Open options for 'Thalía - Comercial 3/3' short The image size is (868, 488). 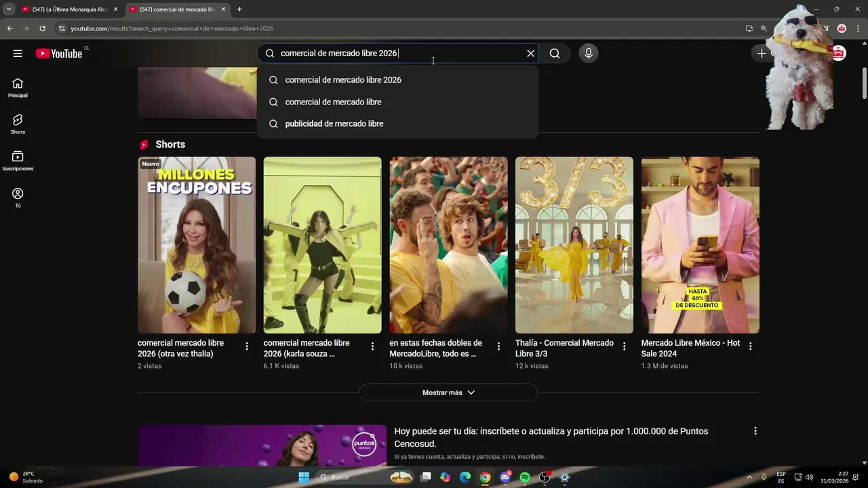pos(625,346)
